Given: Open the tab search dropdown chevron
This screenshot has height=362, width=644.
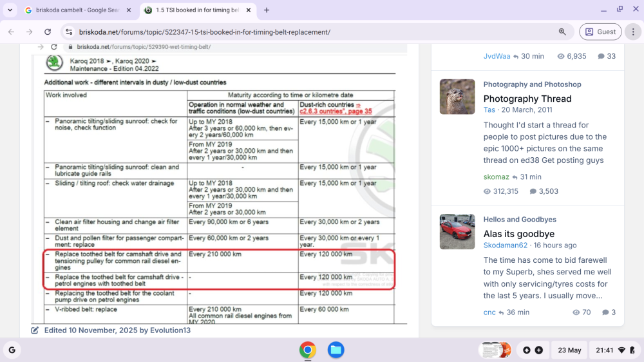Looking at the screenshot, I should 10,10.
